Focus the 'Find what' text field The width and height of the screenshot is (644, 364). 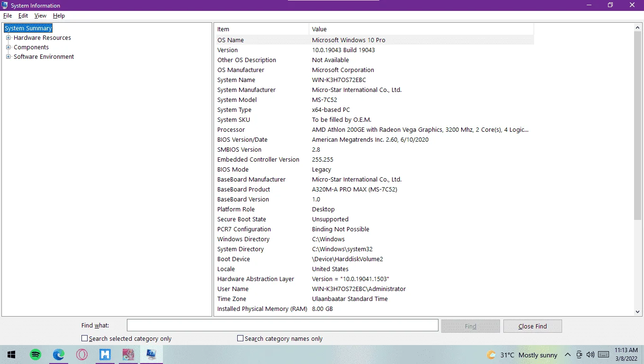[283, 325]
